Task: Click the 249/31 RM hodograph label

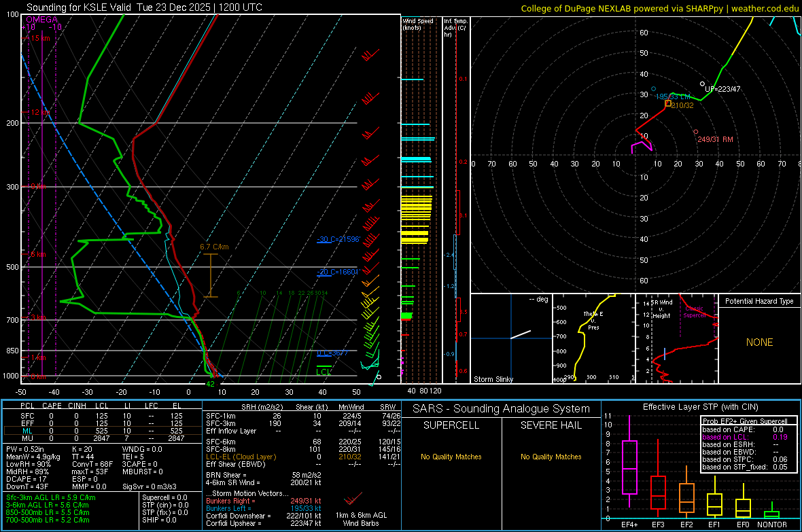Action: pos(716,139)
